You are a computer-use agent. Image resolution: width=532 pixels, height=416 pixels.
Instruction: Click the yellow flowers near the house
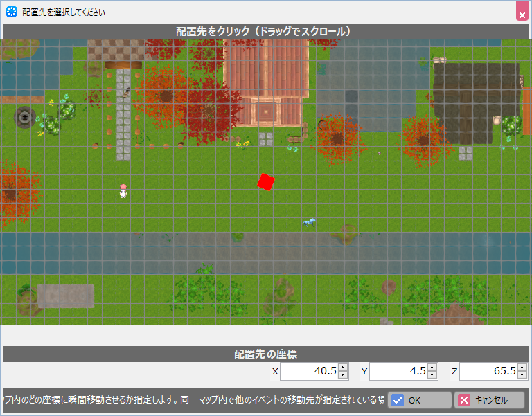pos(244,145)
